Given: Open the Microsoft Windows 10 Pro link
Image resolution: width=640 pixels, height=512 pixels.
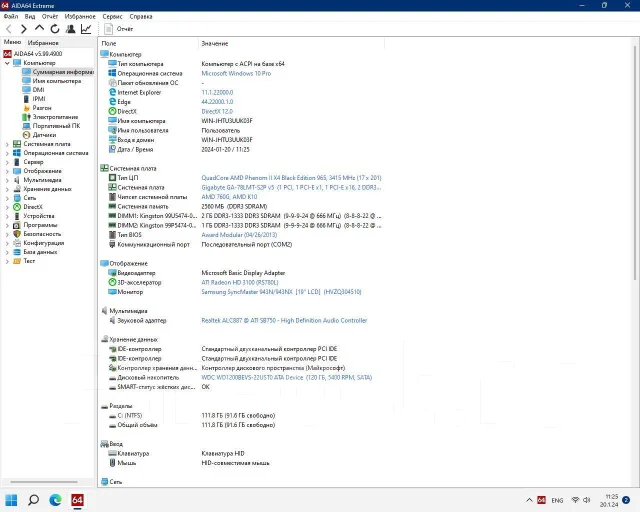Looking at the screenshot, I should tap(236, 73).
